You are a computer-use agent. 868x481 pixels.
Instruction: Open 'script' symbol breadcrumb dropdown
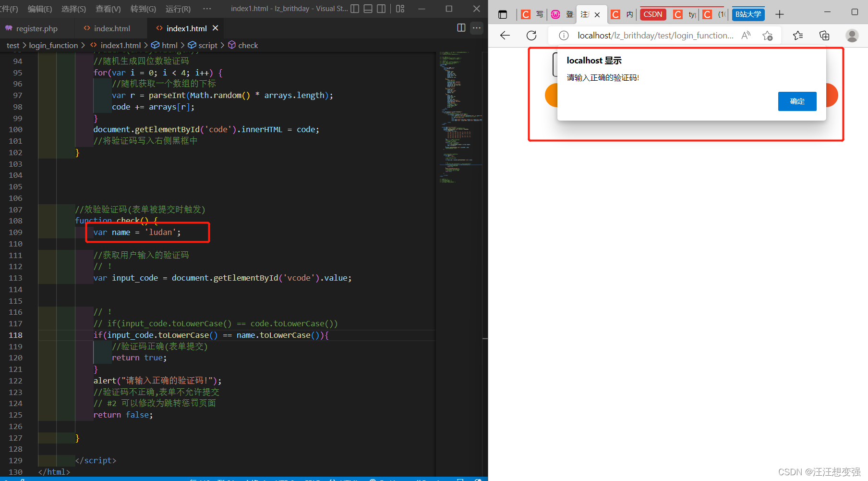[x=203, y=45]
